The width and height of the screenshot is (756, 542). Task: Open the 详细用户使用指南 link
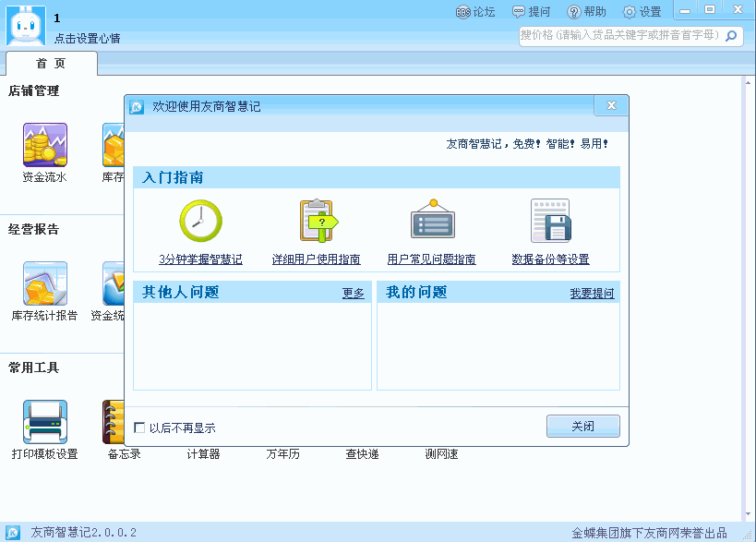(x=317, y=259)
